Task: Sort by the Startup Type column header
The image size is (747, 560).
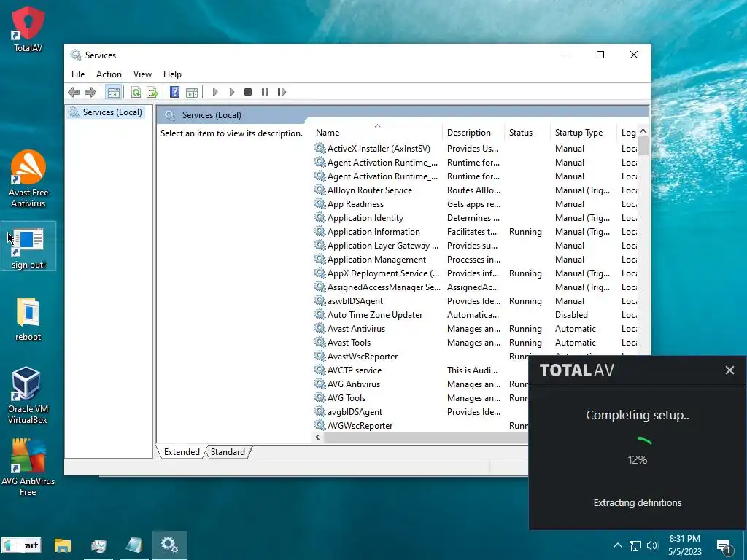Action: tap(584, 133)
